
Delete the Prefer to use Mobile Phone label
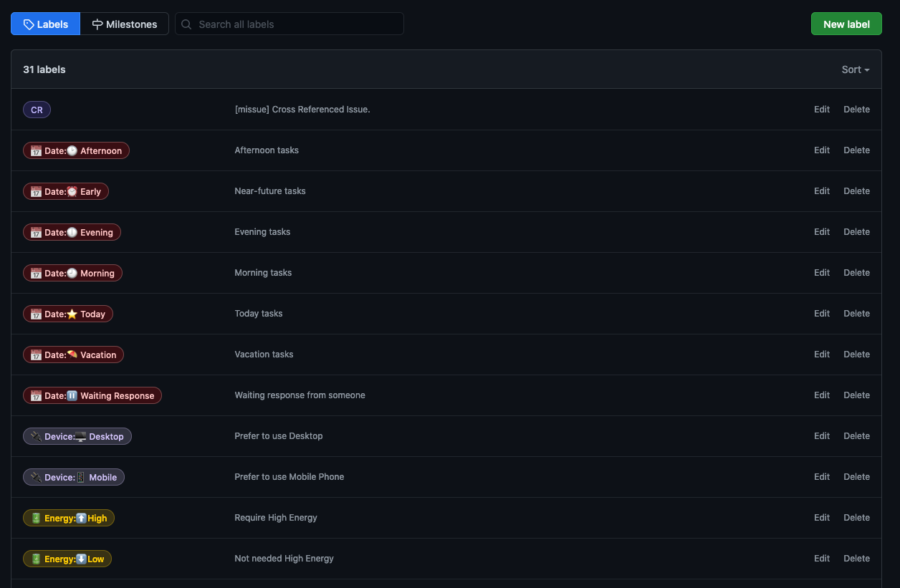(x=856, y=477)
